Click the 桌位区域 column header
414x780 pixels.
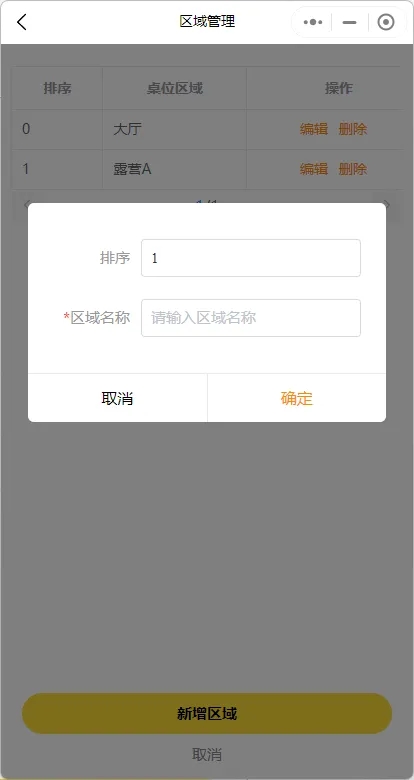pos(175,89)
